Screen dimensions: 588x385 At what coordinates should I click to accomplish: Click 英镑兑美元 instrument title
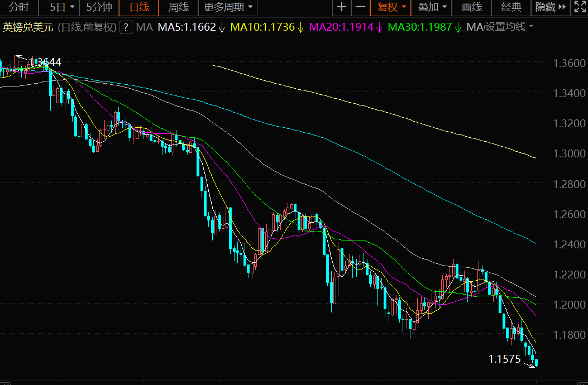(x=28, y=27)
